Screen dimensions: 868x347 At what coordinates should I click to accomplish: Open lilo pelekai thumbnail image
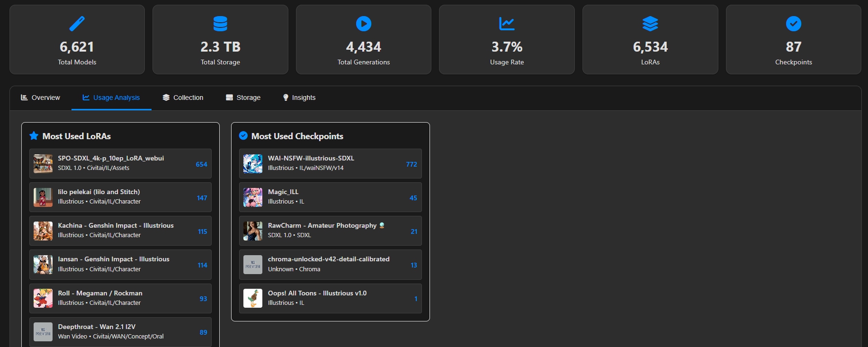pyautogui.click(x=43, y=197)
